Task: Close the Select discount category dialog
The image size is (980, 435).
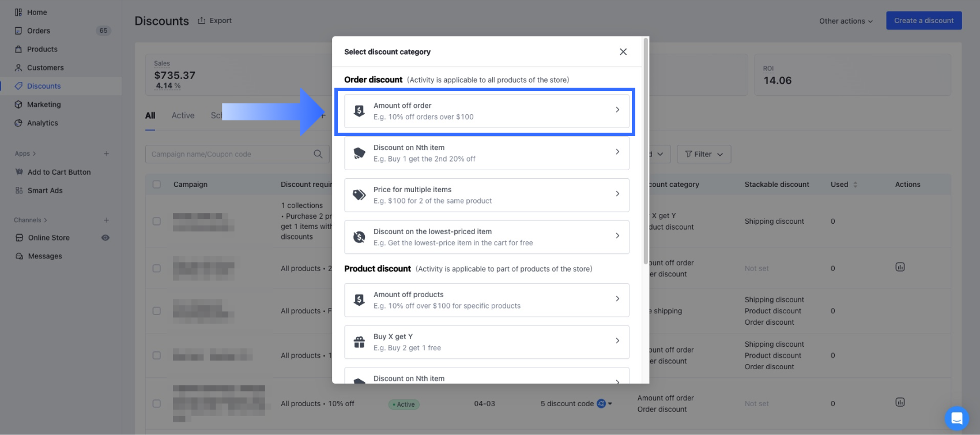Action: tap(623, 52)
